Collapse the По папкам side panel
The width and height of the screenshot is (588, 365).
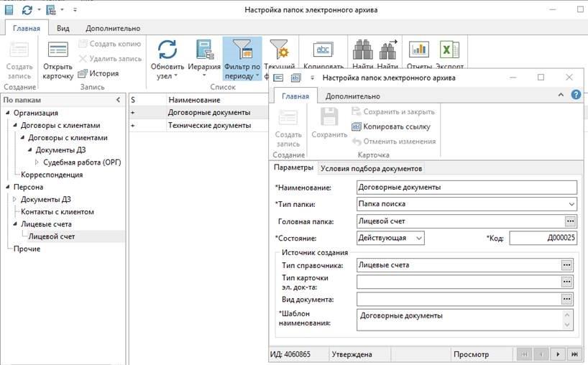click(118, 100)
